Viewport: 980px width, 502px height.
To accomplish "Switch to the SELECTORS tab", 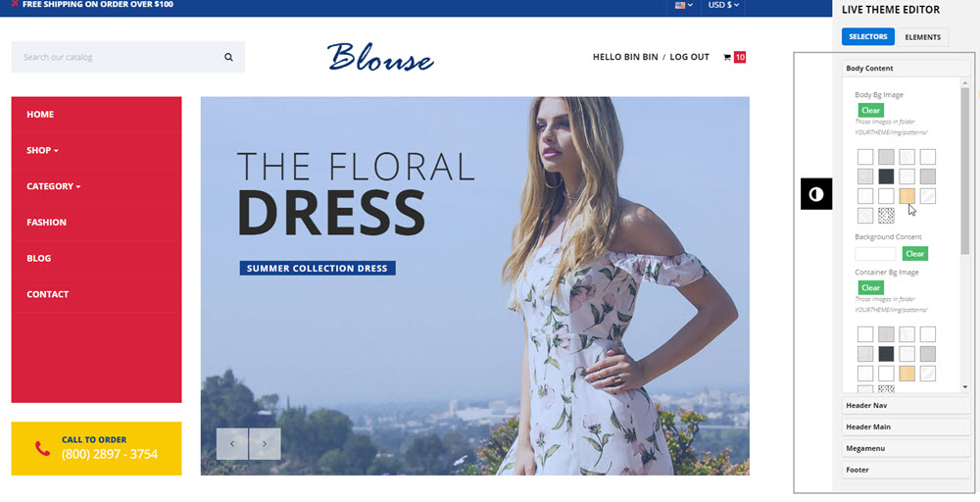I will (x=868, y=37).
